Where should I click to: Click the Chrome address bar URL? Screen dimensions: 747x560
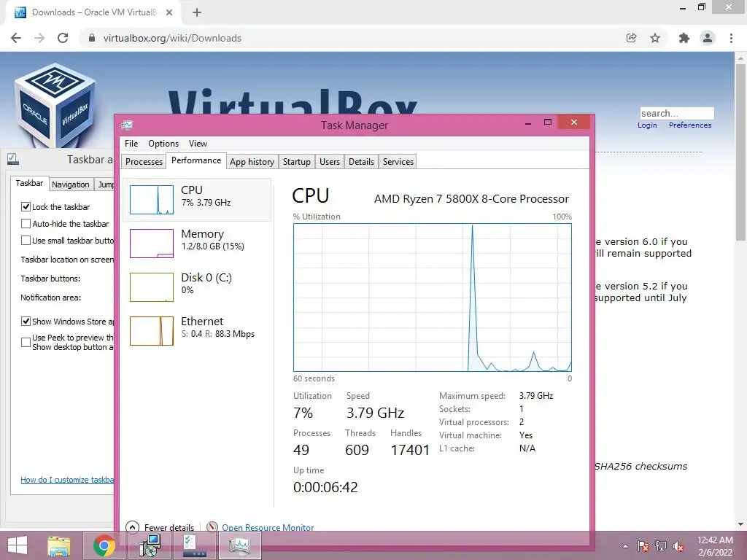click(x=172, y=38)
